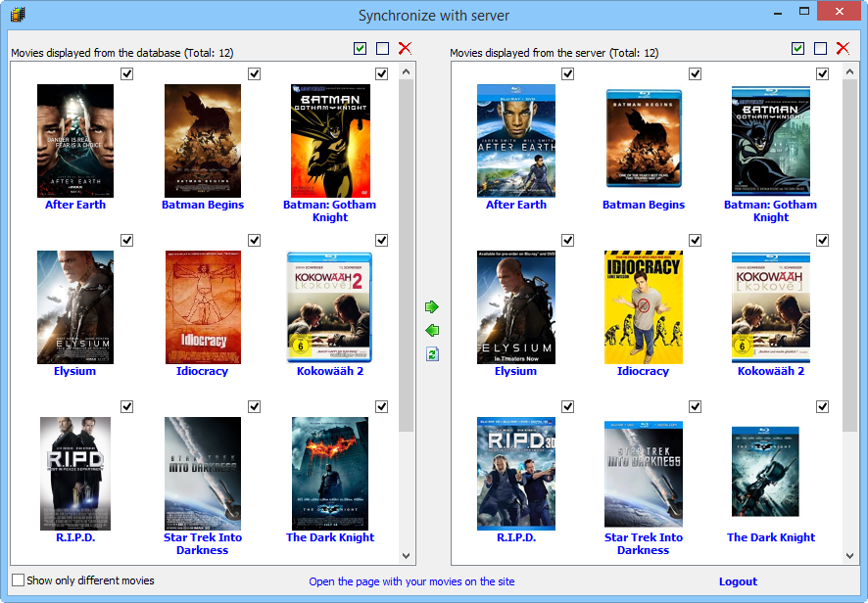Select the After Earth Blu-ray cover on server

[516, 141]
